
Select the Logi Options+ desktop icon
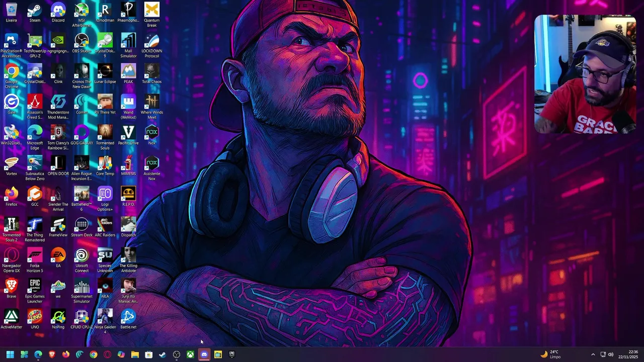point(105,199)
